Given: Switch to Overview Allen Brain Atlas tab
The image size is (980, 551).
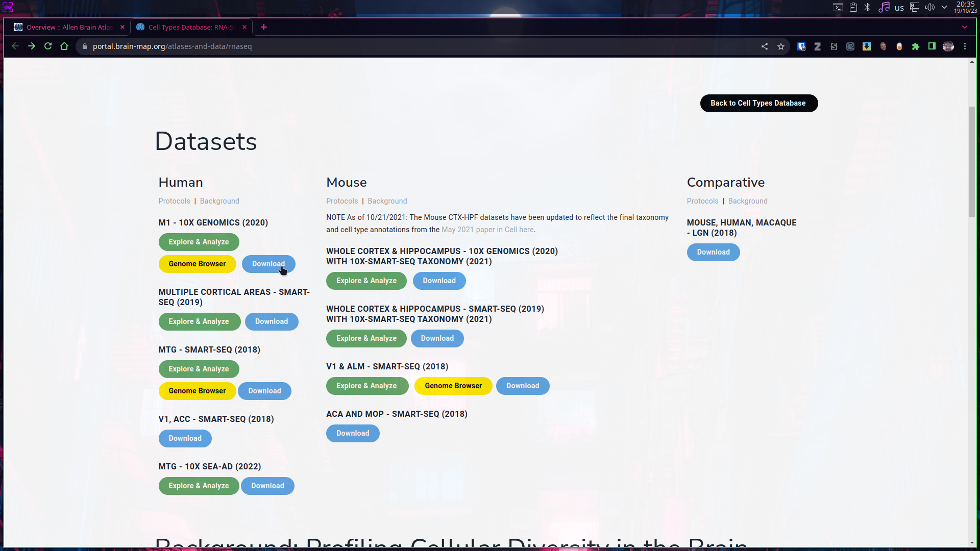Looking at the screenshot, I should tap(69, 27).
